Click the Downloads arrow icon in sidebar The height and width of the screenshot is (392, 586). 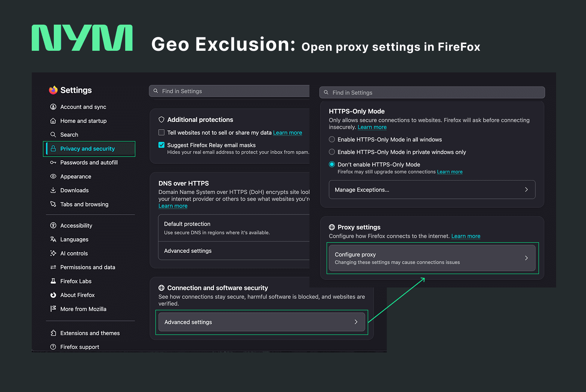point(53,190)
